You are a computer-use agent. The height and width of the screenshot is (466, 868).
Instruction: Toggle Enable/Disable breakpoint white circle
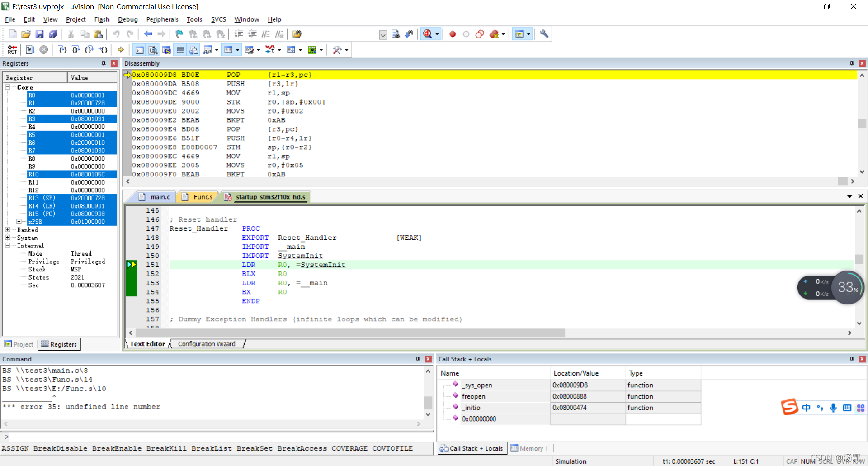(466, 34)
